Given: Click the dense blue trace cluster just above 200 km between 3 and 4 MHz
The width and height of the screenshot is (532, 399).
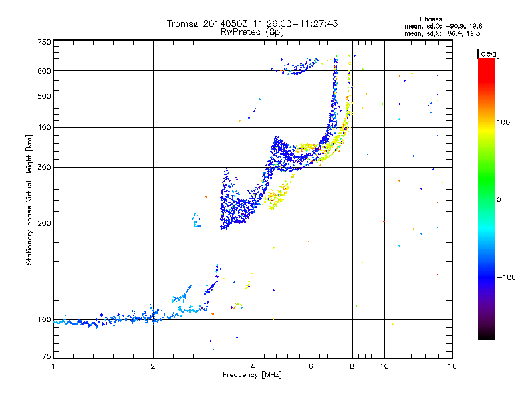Looking at the screenshot, I should click(236, 210).
